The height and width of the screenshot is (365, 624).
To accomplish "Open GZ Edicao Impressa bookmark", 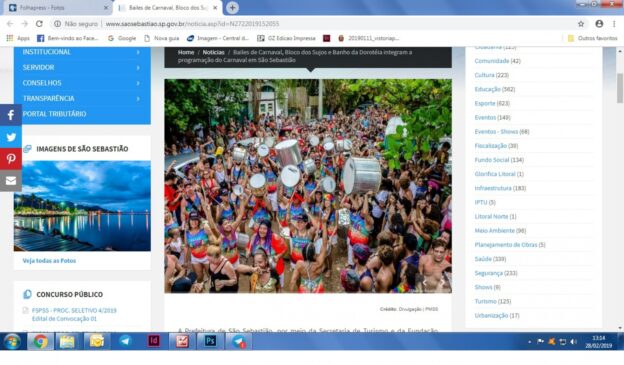I will point(287,38).
